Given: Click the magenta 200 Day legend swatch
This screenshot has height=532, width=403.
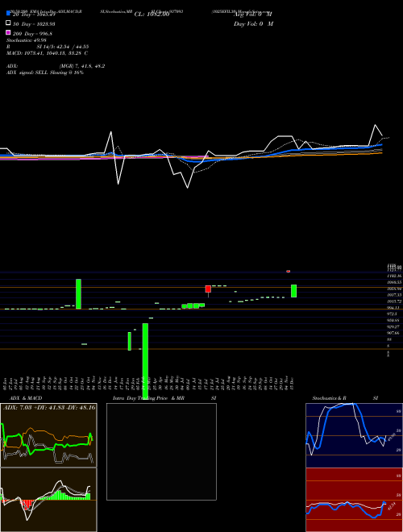Looking at the screenshot, I should click(8, 33).
